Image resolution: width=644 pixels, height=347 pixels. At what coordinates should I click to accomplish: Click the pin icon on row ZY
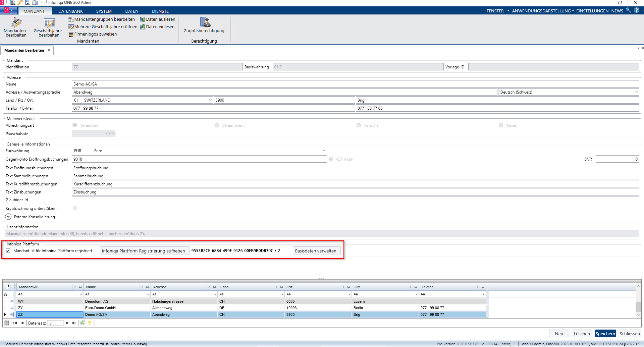click(12, 308)
